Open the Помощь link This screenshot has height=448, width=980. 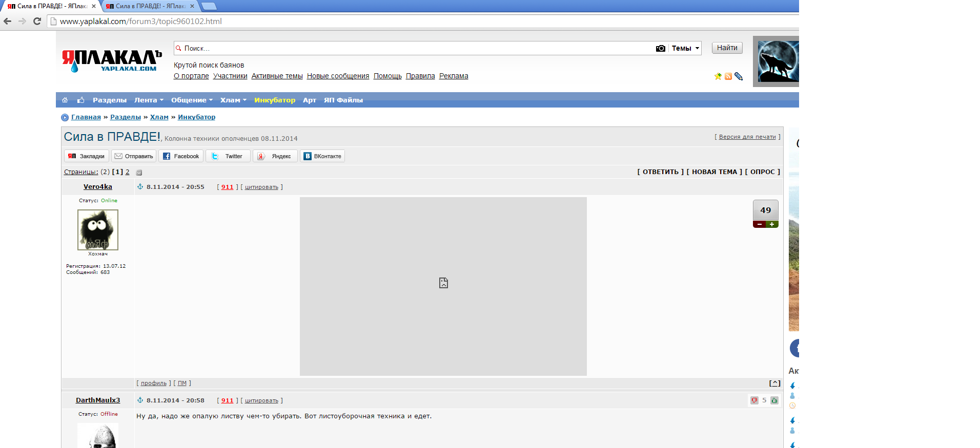pos(387,76)
